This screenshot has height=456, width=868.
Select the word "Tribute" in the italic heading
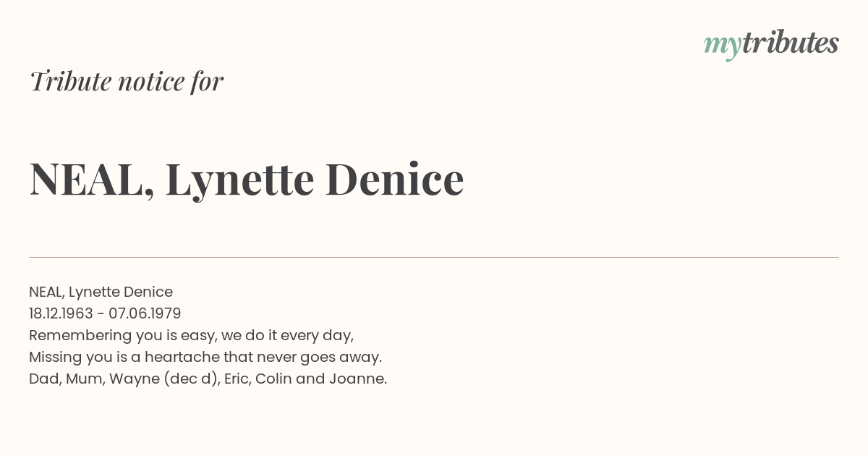click(x=70, y=81)
